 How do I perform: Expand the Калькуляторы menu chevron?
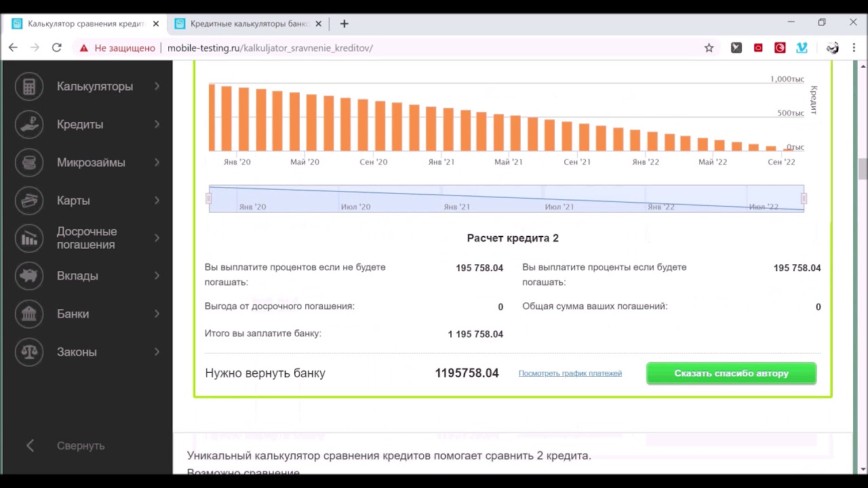157,86
